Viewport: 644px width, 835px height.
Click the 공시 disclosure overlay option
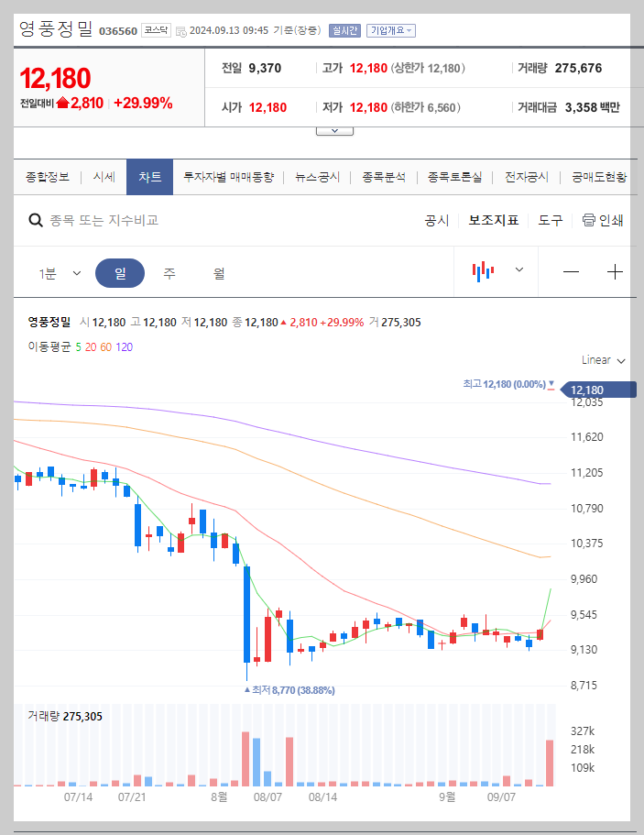pyautogui.click(x=438, y=220)
